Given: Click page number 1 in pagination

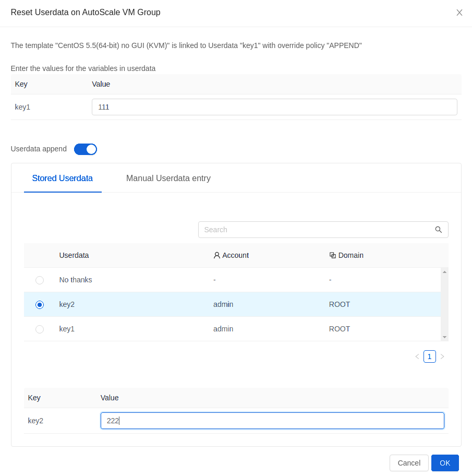Looking at the screenshot, I should [x=429, y=356].
